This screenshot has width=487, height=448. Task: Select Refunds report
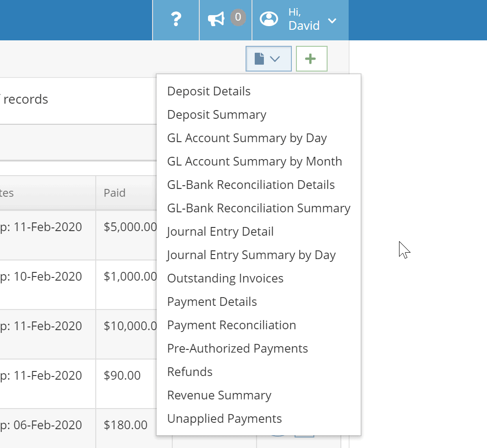[x=190, y=372]
